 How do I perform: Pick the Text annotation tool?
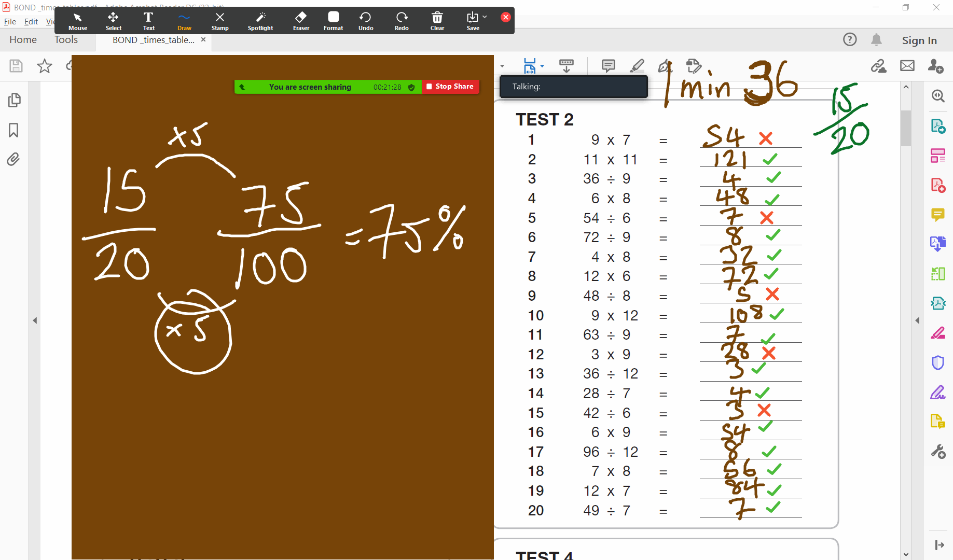pos(148,21)
